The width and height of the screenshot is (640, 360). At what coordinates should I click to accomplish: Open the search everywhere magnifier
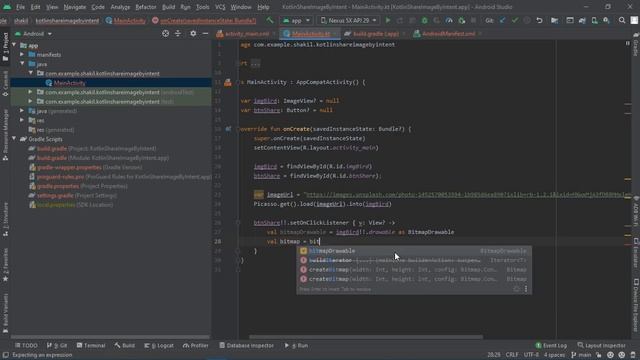point(622,20)
